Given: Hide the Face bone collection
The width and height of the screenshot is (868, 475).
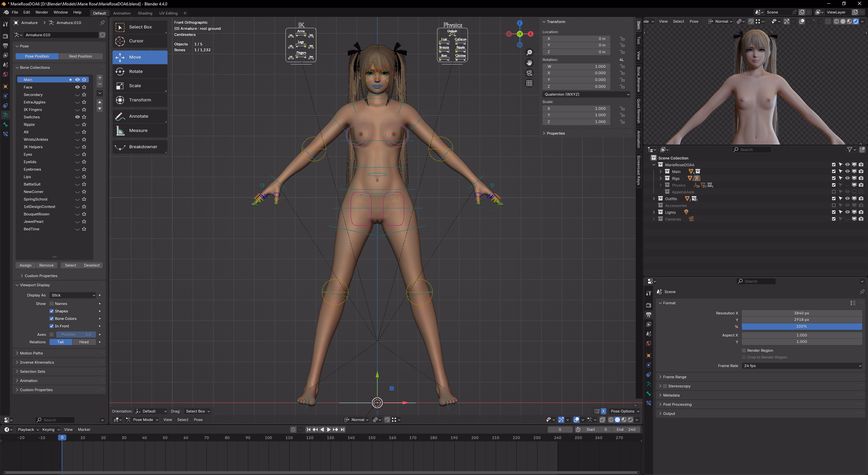Looking at the screenshot, I should click(x=77, y=87).
